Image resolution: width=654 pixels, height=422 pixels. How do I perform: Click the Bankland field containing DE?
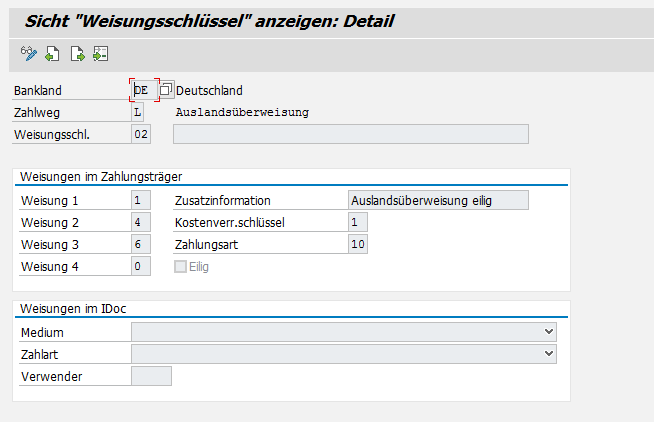coord(143,90)
